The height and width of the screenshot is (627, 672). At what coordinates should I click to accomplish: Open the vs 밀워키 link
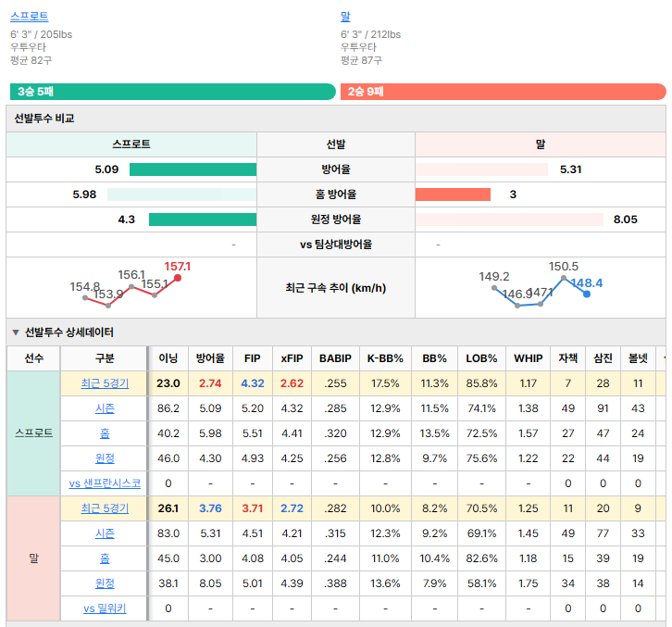105,608
